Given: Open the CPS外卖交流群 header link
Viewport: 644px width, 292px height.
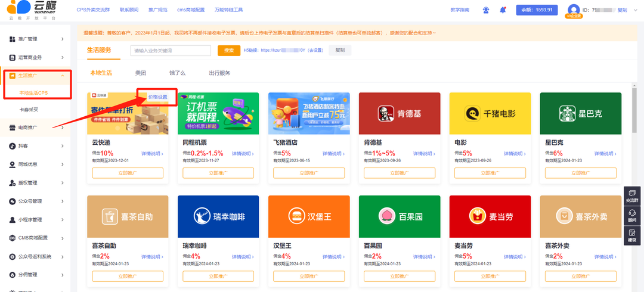Looking at the screenshot, I should tap(94, 10).
